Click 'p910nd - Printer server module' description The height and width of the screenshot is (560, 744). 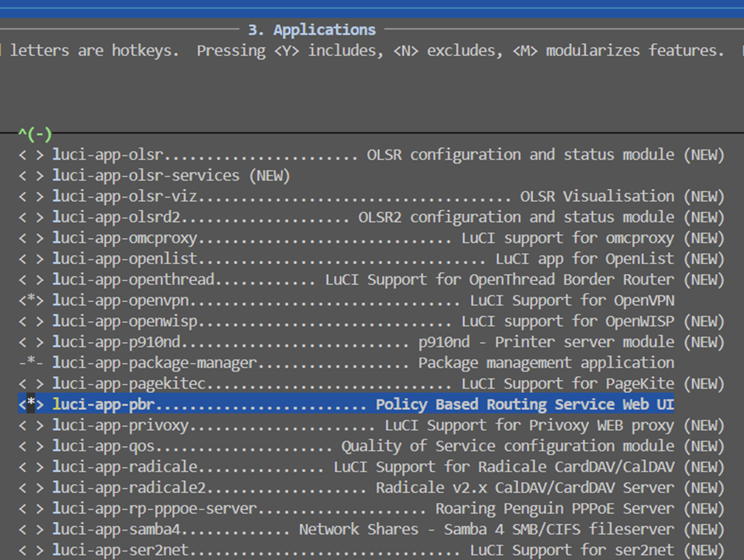[x=546, y=342]
